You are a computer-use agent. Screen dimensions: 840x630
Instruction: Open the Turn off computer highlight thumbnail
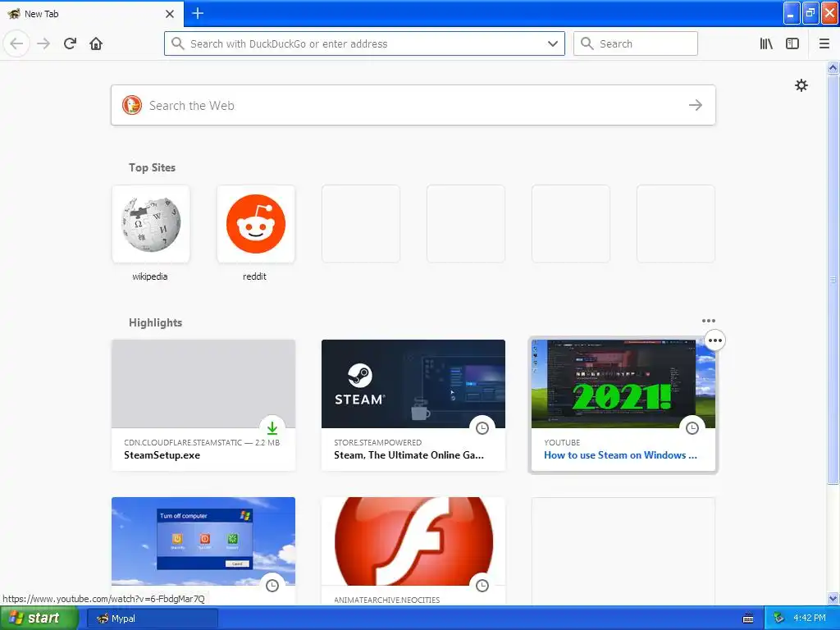coord(203,541)
